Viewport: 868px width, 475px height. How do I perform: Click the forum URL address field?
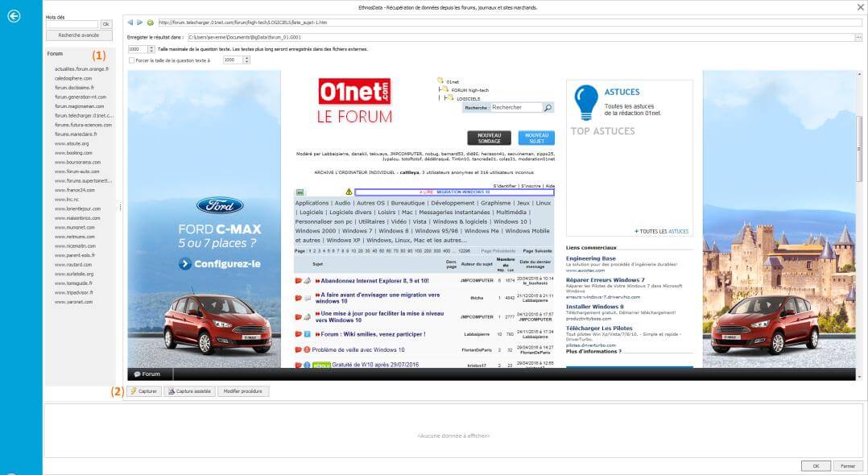(509, 23)
